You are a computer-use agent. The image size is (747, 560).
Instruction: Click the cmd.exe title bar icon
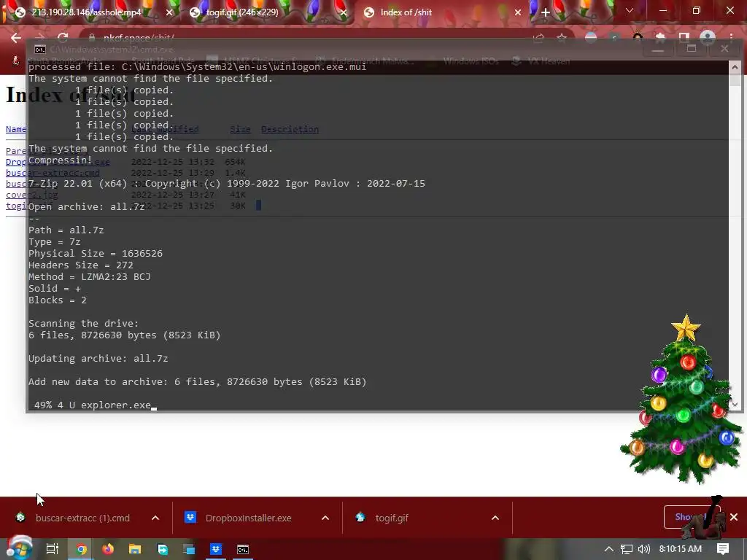40,50
